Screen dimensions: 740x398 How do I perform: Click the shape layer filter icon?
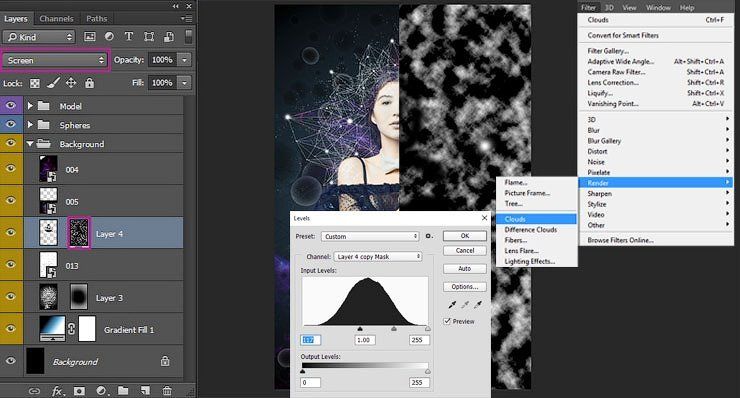[149, 37]
